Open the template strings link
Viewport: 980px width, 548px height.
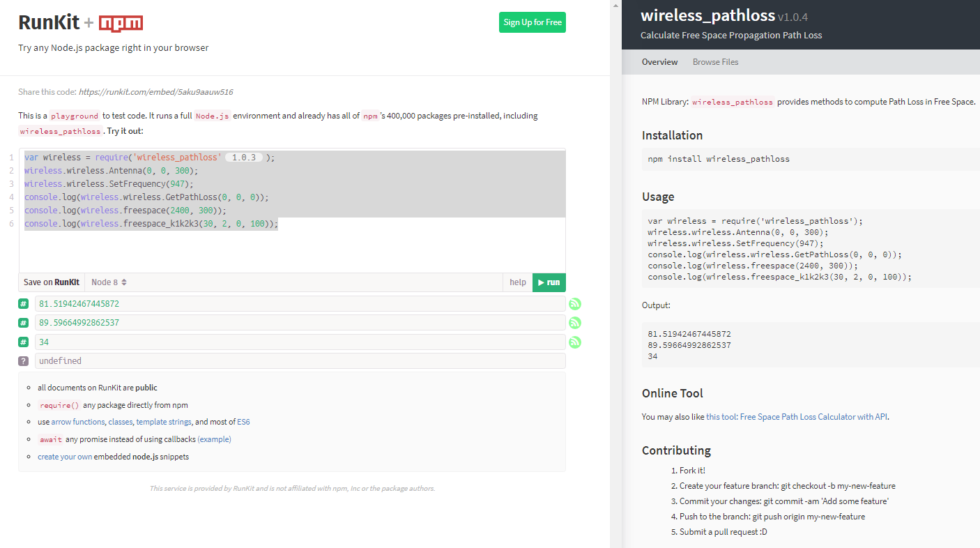pos(164,422)
